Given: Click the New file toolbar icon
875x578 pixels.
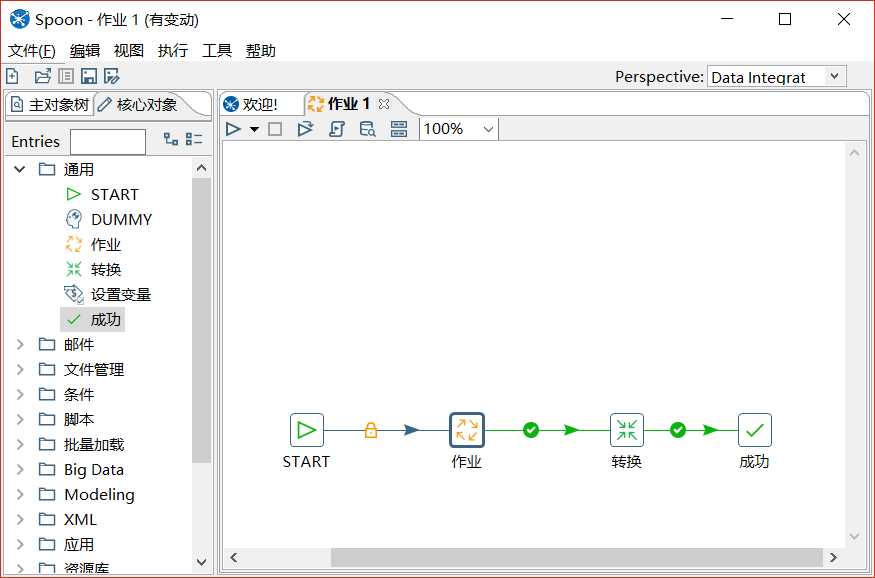Looking at the screenshot, I should pos(12,76).
